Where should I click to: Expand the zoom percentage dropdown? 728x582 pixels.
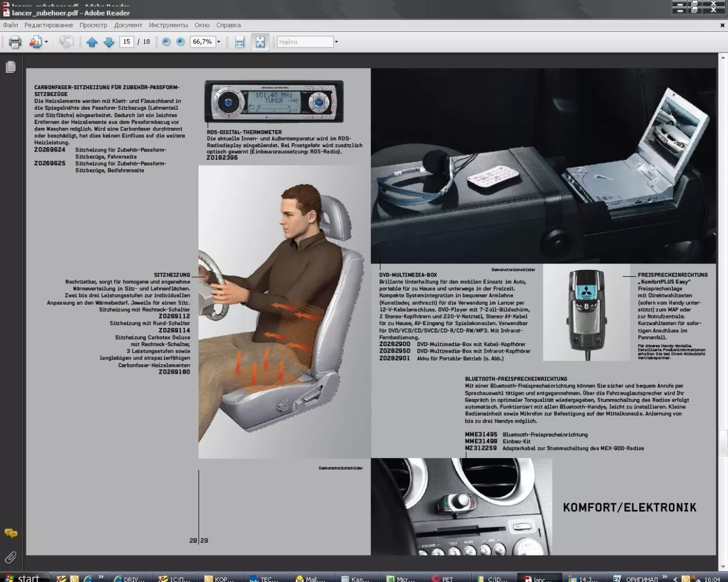pyautogui.click(x=219, y=42)
